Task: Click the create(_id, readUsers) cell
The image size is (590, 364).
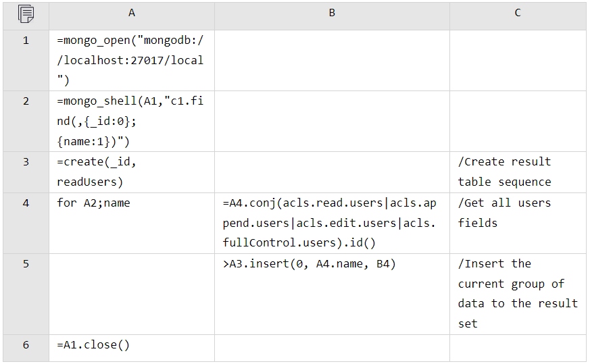Action: (x=132, y=172)
